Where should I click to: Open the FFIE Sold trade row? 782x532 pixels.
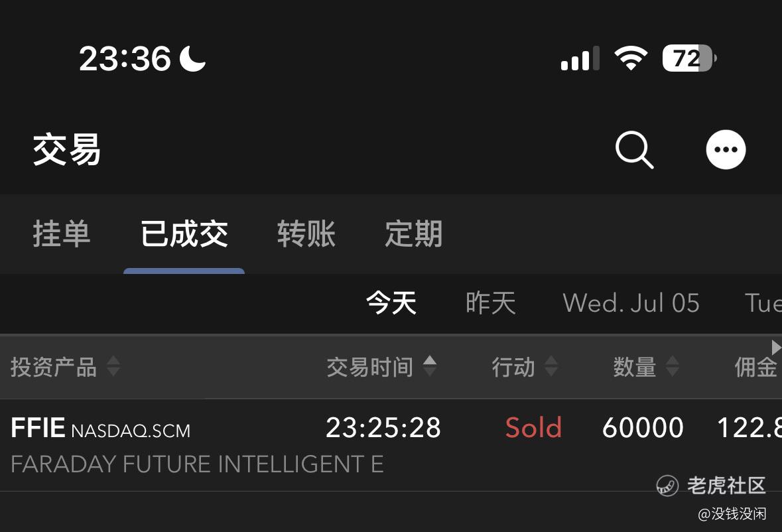[391, 444]
